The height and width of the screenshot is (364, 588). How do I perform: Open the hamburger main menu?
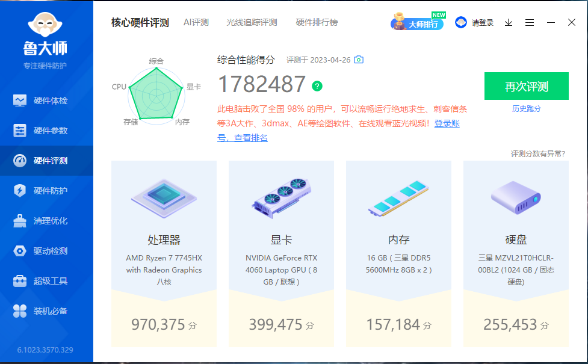pyautogui.click(x=530, y=23)
